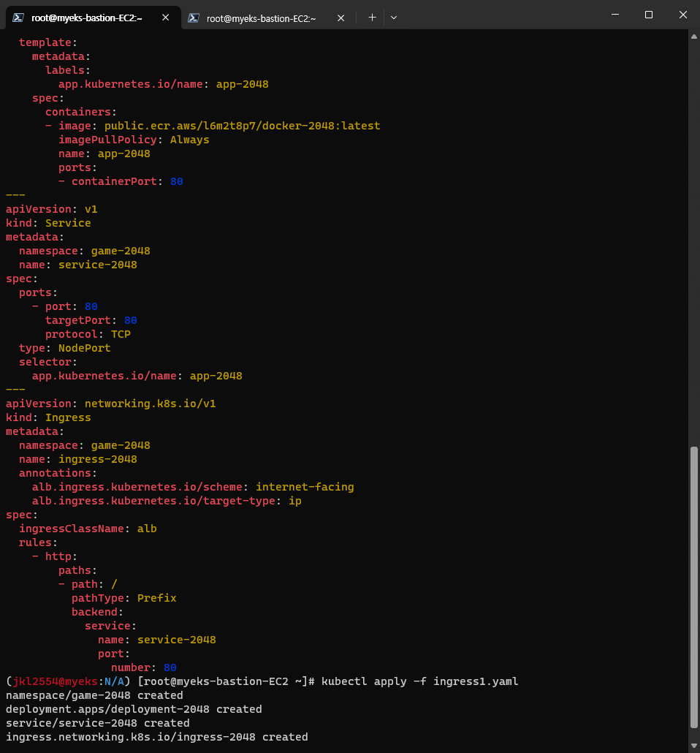Screen dimensions: 700x753
Task: Click the line "targetPort: 80"
Action: (91, 320)
